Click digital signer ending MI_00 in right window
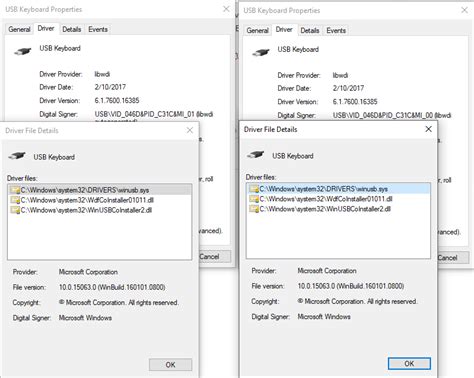Viewport: 474px width, 378px height. (x=392, y=115)
